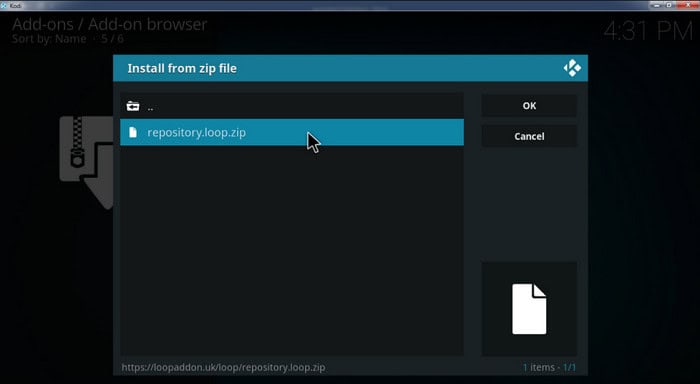Click the large file preview thumbnail
700x384 pixels.
click(529, 309)
